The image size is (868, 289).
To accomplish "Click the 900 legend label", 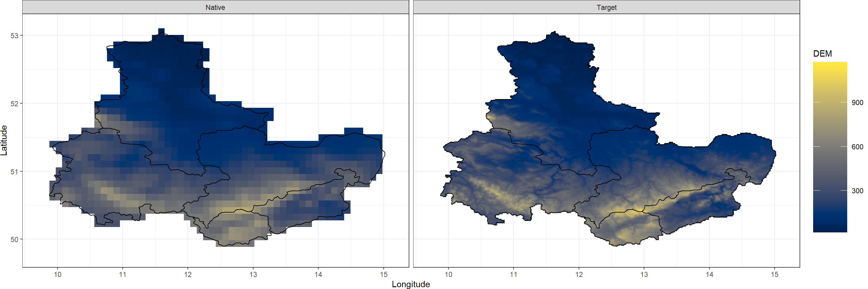I will (x=857, y=103).
